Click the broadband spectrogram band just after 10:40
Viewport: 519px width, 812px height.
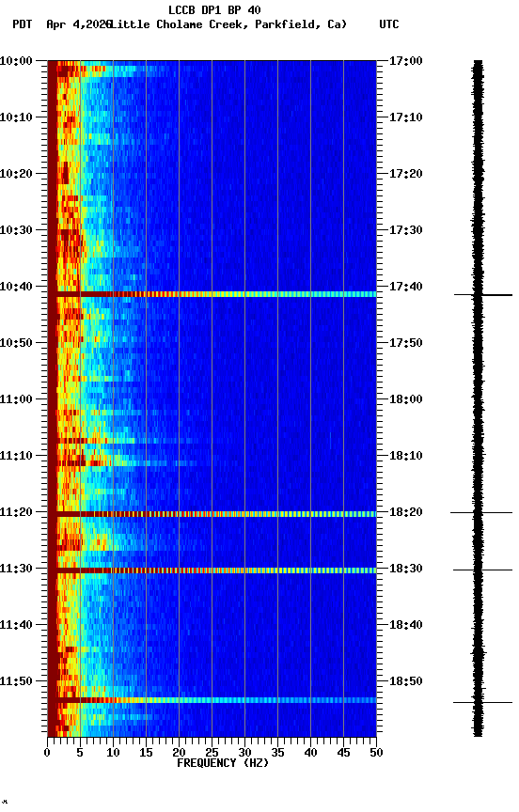coord(212,294)
